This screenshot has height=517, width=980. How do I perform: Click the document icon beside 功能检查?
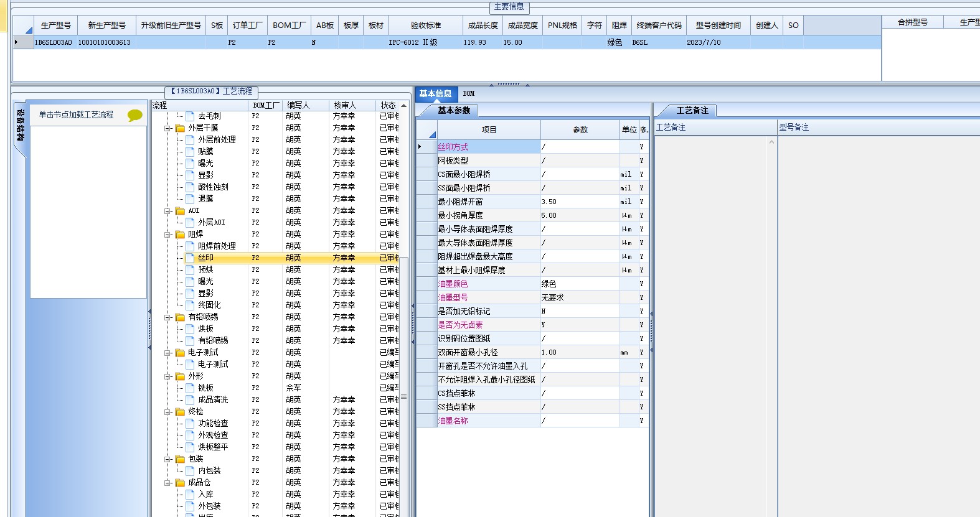190,423
